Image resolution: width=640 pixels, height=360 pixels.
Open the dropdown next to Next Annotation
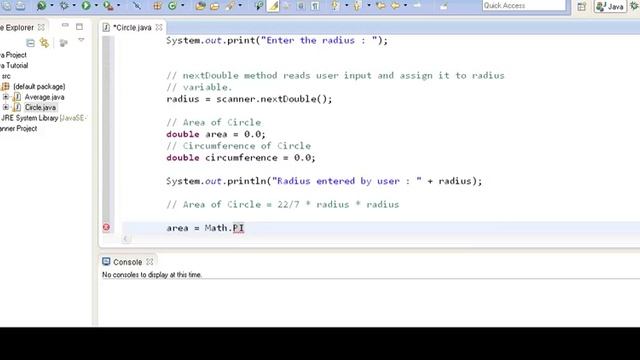click(347, 5)
